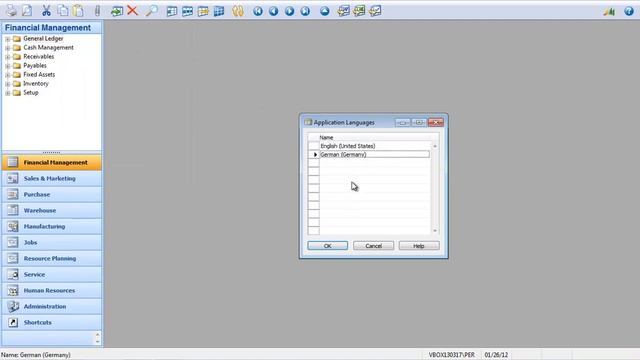Go to Previous record arrow

273,11
